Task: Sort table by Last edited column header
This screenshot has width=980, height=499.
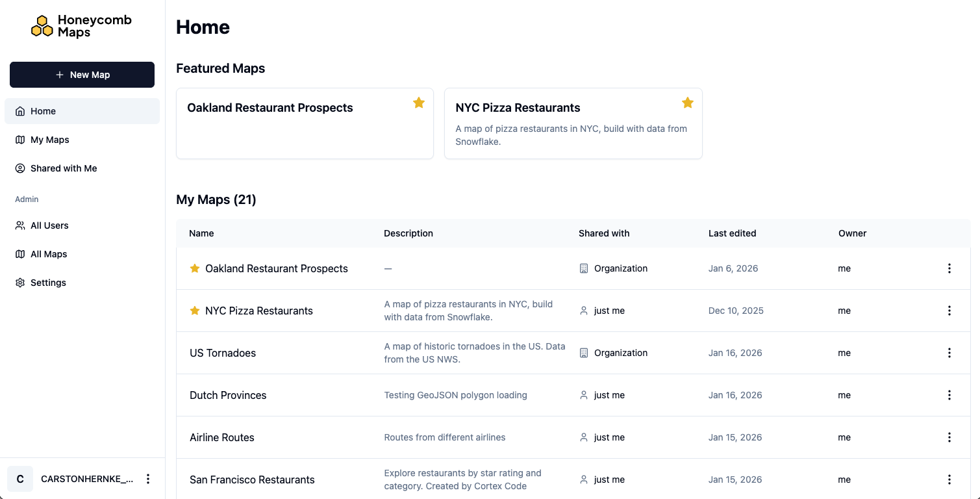Action: pos(732,233)
